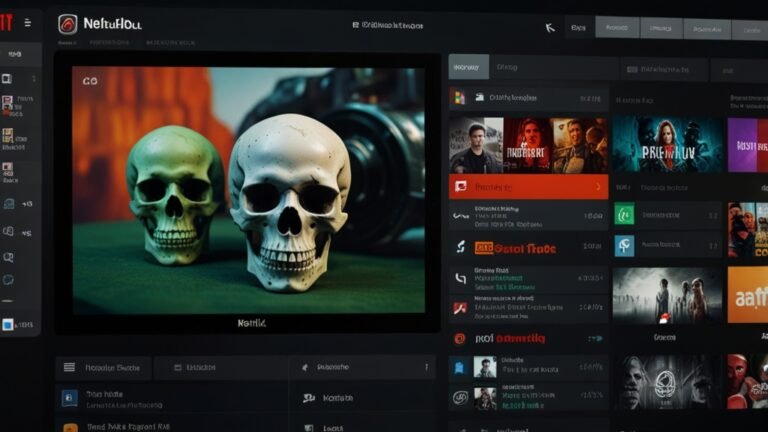Switch to the highlighted first tab of the right panel

[x=468, y=67]
